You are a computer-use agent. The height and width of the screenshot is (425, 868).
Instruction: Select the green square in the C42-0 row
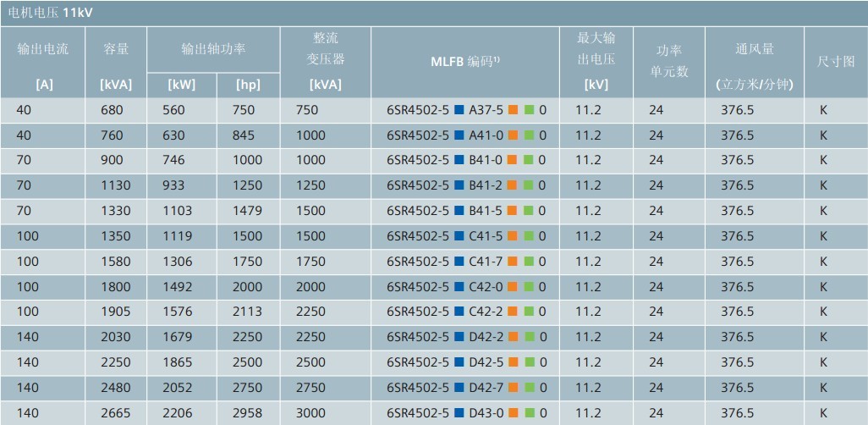pyautogui.click(x=530, y=287)
